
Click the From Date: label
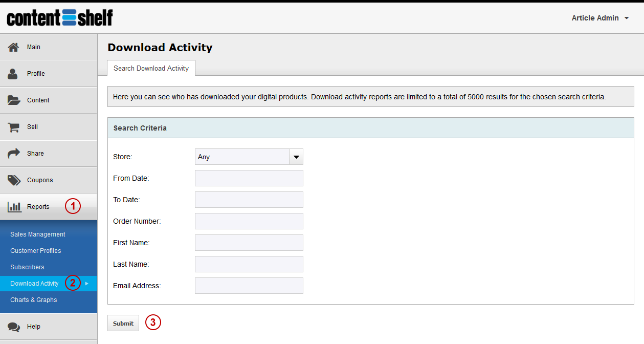[131, 178]
